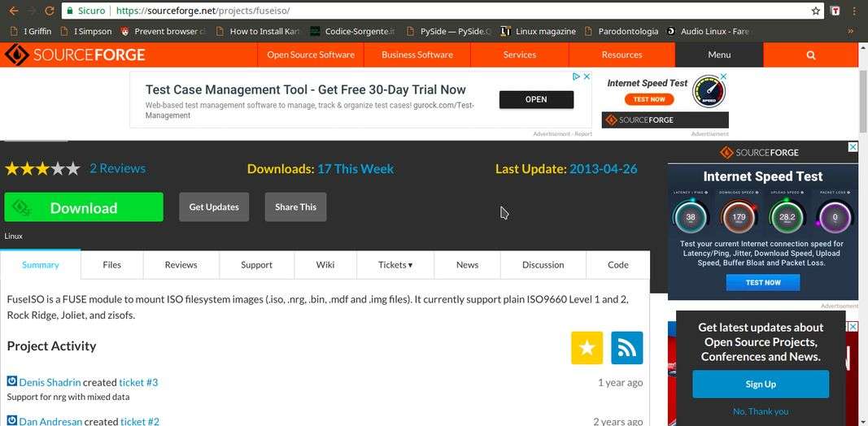Click the blue TEST NOW button in the sidebar ad
The image size is (868, 426).
tap(763, 282)
